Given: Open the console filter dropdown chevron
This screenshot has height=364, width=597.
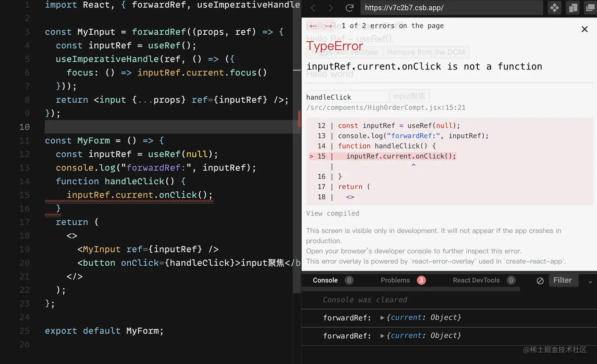Looking at the screenshot, I should pyautogui.click(x=590, y=282).
